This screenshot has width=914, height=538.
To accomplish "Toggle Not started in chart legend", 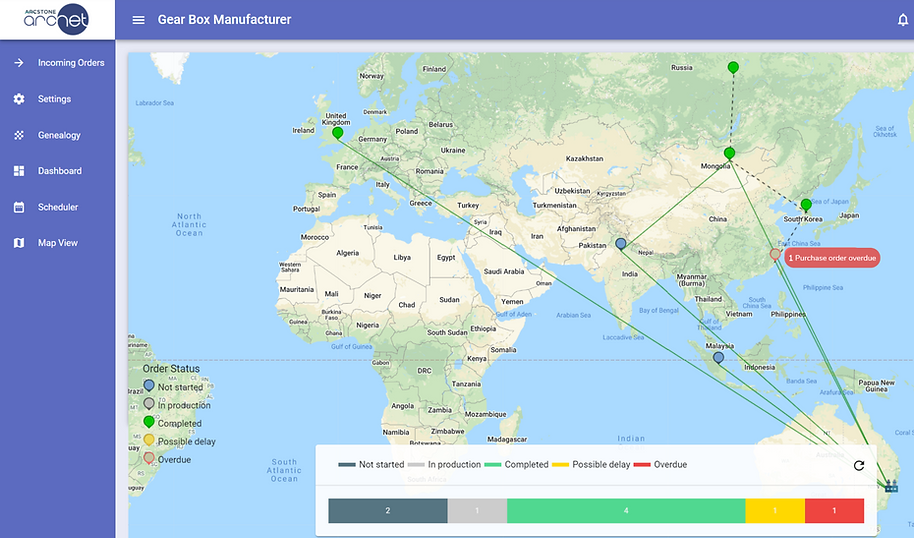I will [x=371, y=465].
